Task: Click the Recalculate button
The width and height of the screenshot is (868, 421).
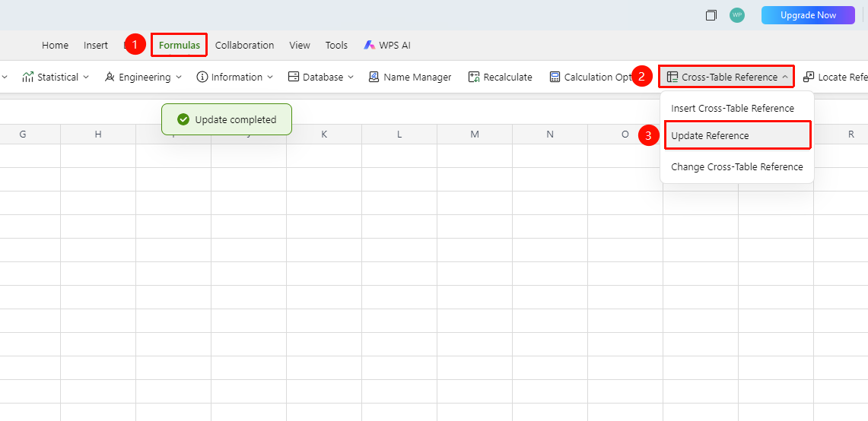Action: [500, 77]
